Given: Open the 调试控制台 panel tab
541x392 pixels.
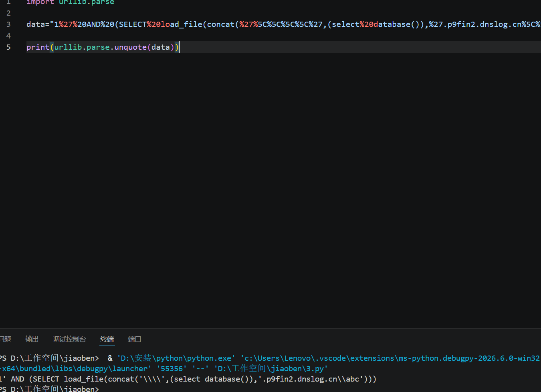Looking at the screenshot, I should [69, 339].
